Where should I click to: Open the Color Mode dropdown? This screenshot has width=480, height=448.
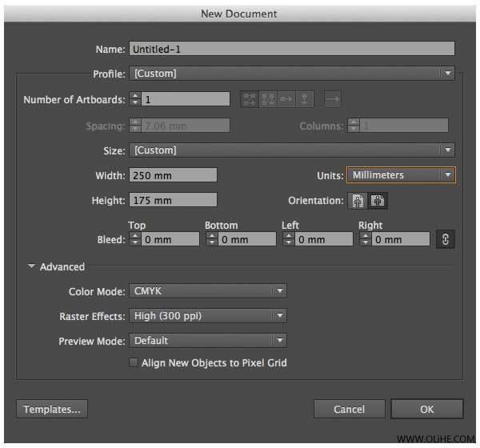click(208, 291)
